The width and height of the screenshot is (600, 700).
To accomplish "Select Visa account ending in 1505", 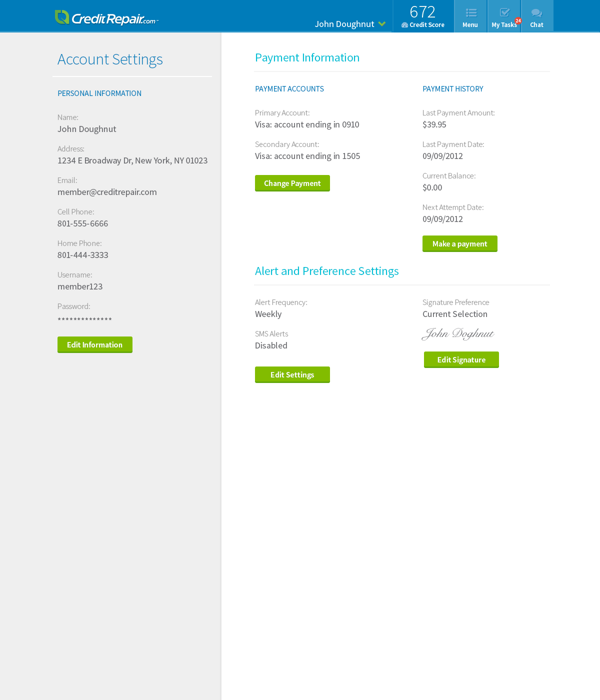I will pos(307,156).
